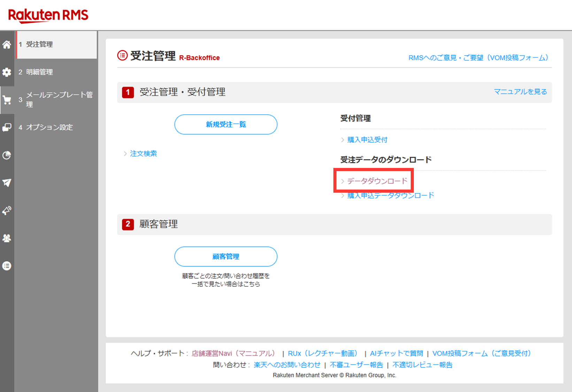
Task: Click the speech bubbles icon in the sidebar
Action: (x=7, y=128)
